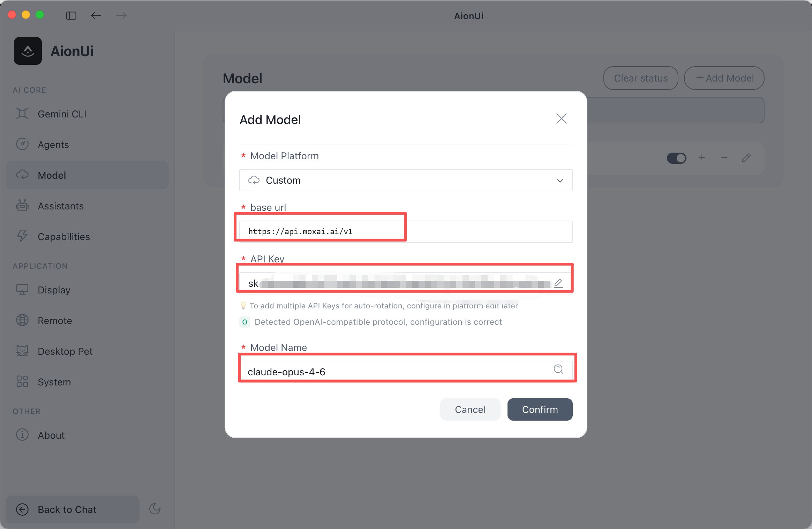Click the pencil icon in API Key field
The height and width of the screenshot is (529, 812).
tap(558, 283)
